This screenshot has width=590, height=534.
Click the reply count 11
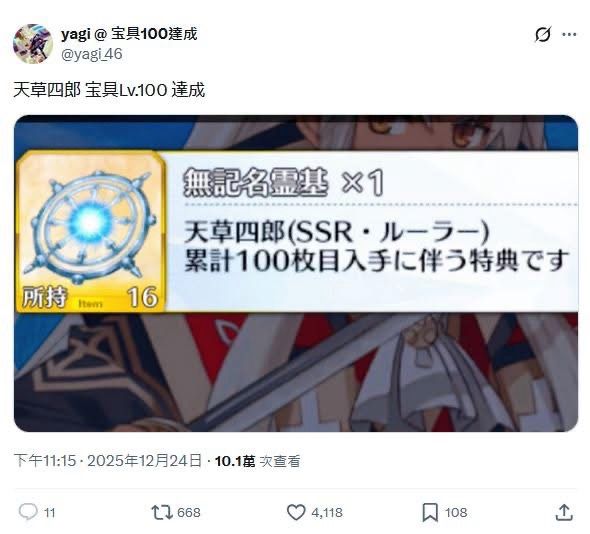click(x=49, y=513)
